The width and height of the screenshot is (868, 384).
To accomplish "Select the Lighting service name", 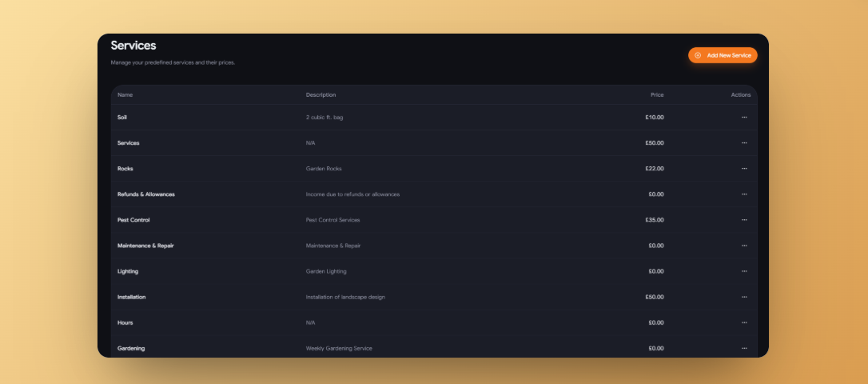I will pos(128,271).
